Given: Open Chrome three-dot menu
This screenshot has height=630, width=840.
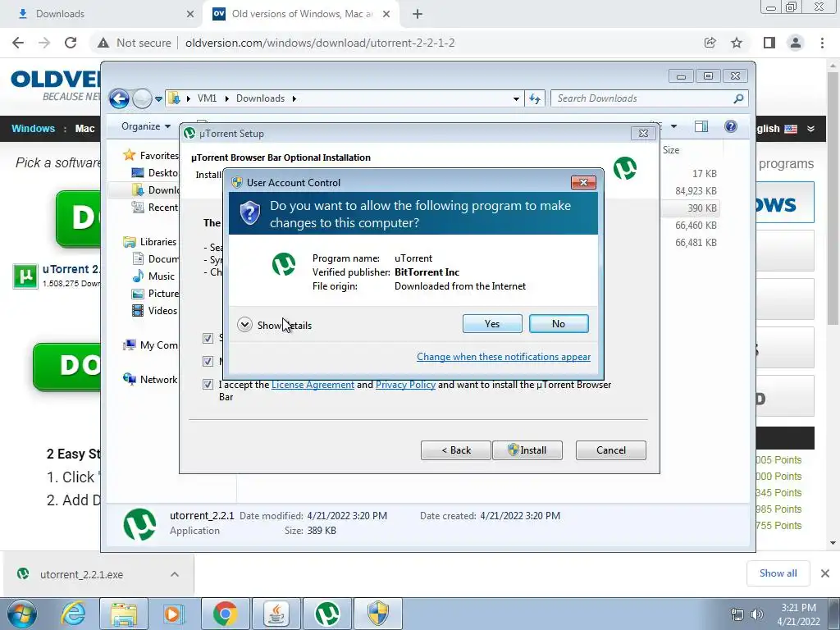Looking at the screenshot, I should 822,43.
